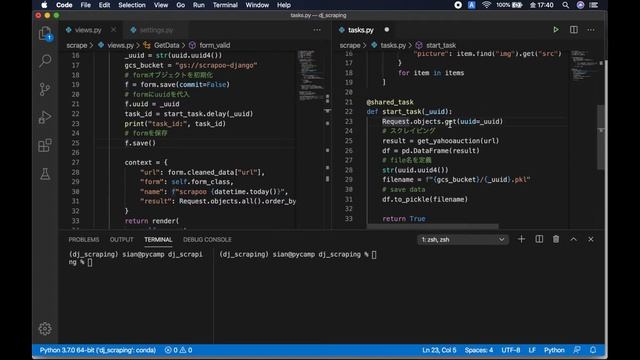Kill the terminal with trash icon
Image resolution: width=640 pixels, height=360 pixels.
[x=556, y=239]
